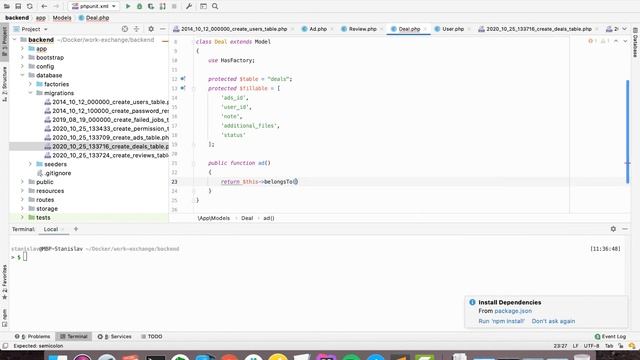Select the Local terminal session tab
Image resolution: width=640 pixels, height=360 pixels.
(x=51, y=229)
